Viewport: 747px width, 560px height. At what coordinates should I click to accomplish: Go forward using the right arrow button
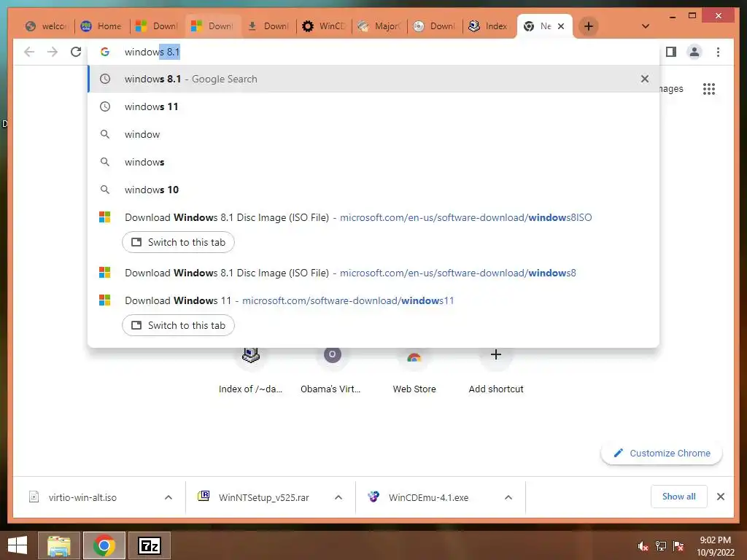53,52
